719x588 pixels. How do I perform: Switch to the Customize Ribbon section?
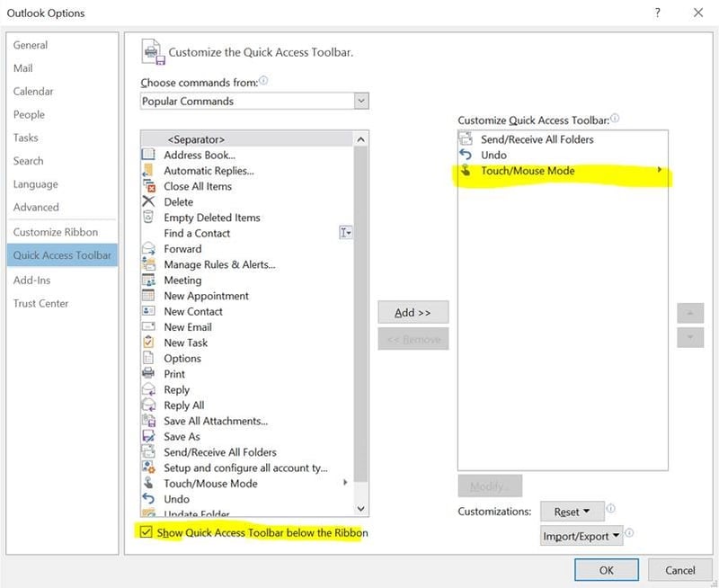[x=56, y=232]
